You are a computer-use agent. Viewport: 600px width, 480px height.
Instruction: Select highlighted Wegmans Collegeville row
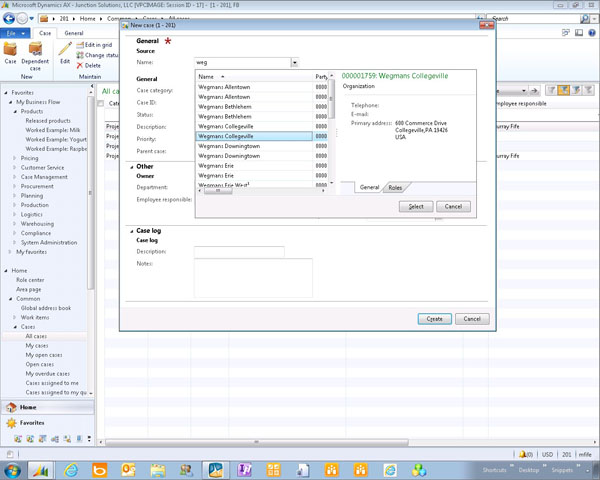[254, 136]
